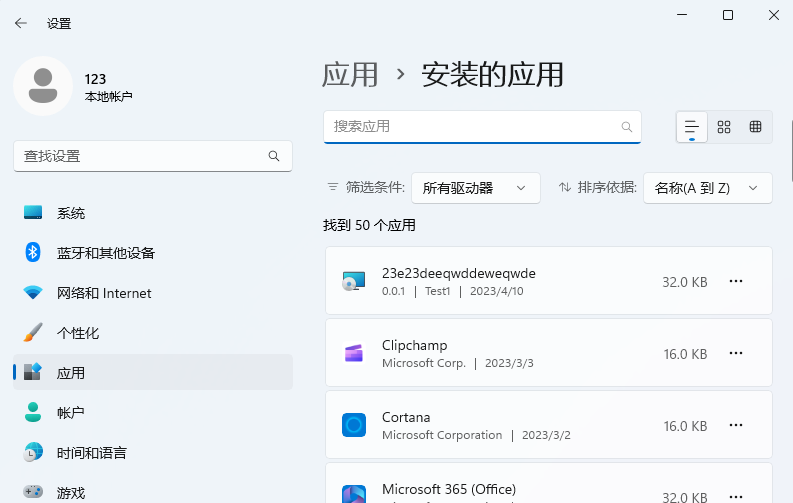Switch to list view layout
The width and height of the screenshot is (793, 503).
pos(691,127)
